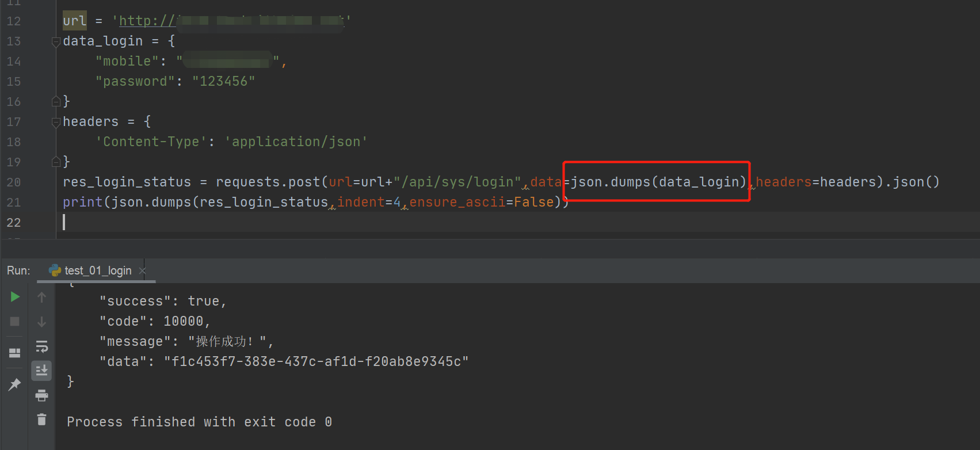
Task: Click the print output icon
Action: (41, 395)
